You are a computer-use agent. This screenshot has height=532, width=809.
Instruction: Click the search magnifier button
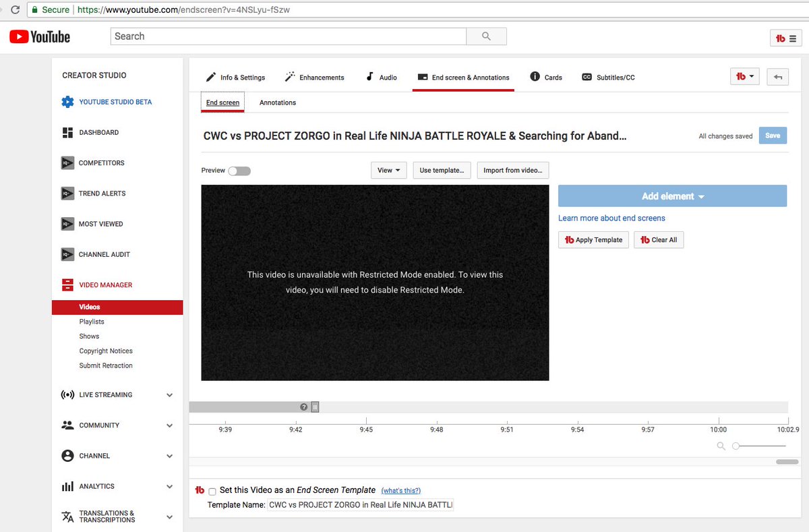(487, 36)
